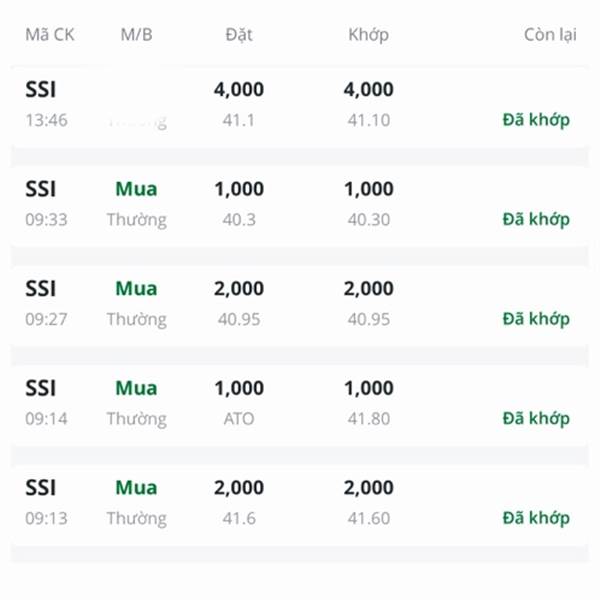Click the Khớp column header
This screenshot has height=600, width=600.
pyautogui.click(x=368, y=35)
